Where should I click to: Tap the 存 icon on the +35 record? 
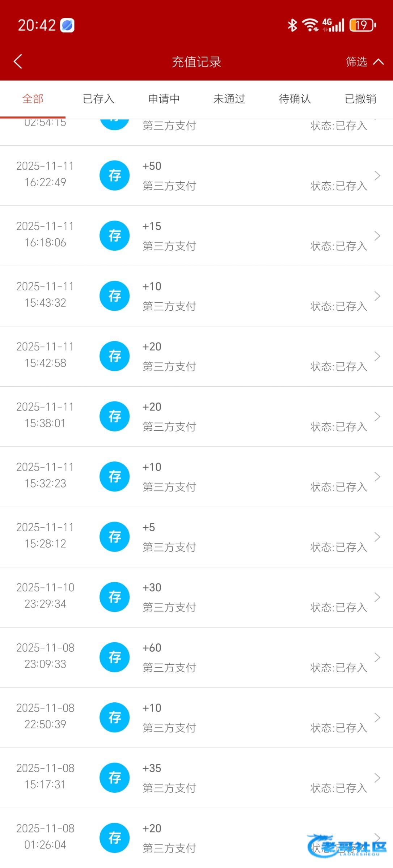click(114, 778)
